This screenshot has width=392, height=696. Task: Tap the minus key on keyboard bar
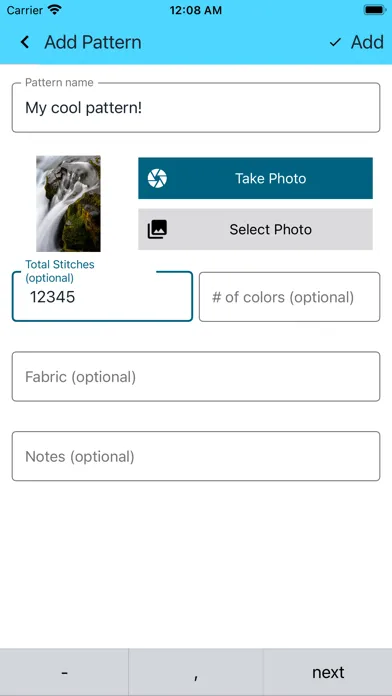[x=64, y=672]
